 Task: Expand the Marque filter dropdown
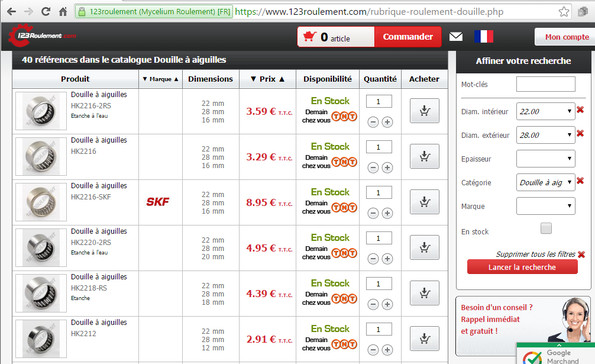pyautogui.click(x=545, y=206)
